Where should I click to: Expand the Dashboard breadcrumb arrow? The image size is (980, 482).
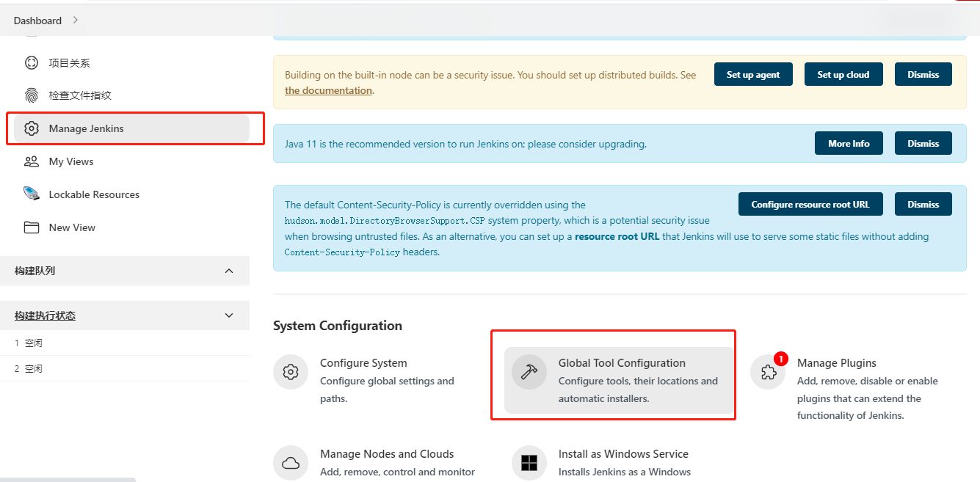(76, 21)
